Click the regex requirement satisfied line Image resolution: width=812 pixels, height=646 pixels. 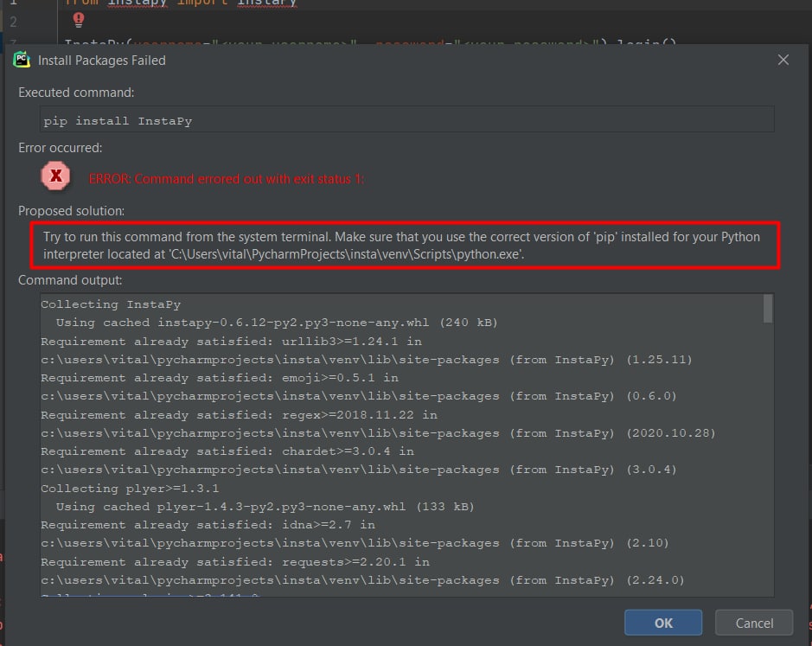point(238,414)
